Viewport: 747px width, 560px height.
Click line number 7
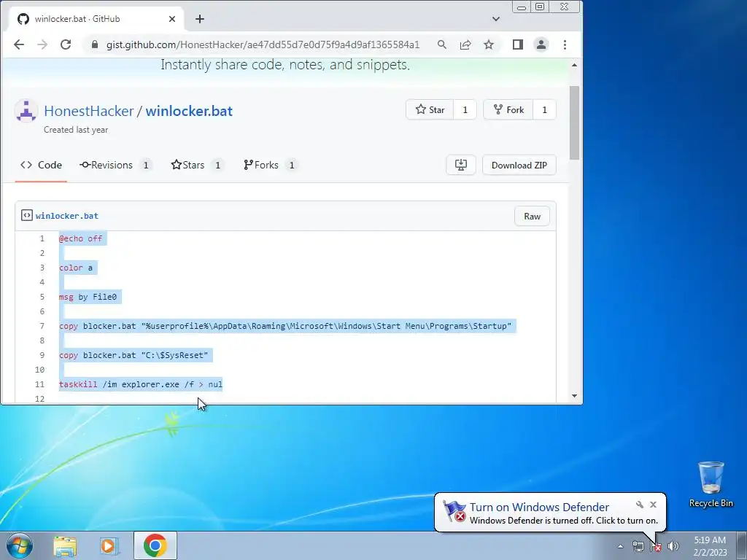coord(42,326)
